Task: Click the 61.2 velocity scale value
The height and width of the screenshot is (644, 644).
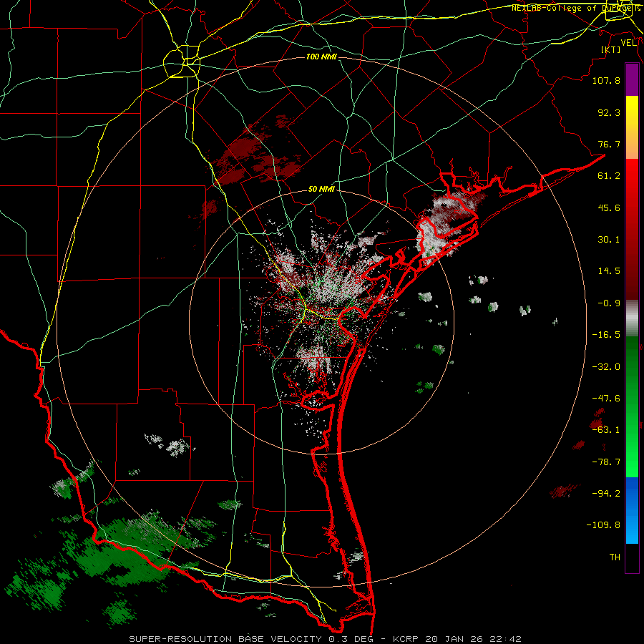Action: [x=609, y=176]
